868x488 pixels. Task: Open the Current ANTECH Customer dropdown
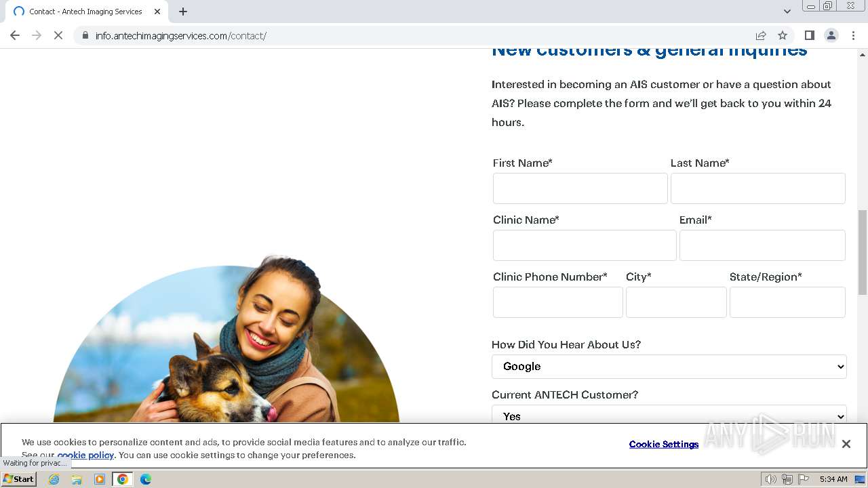click(x=669, y=415)
